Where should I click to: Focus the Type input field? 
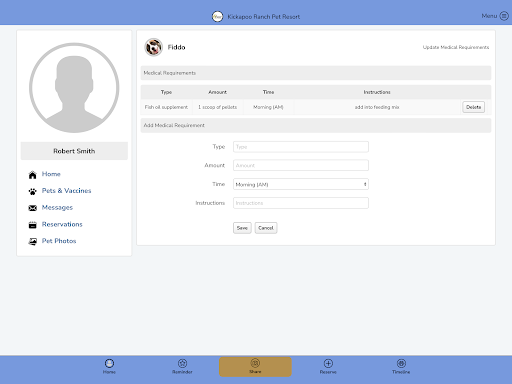coord(301,147)
